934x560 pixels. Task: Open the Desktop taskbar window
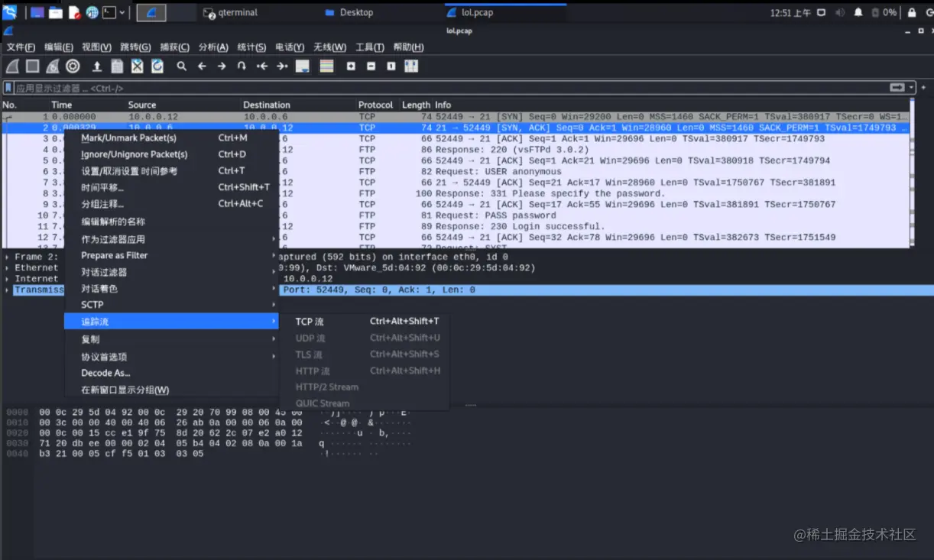[x=349, y=12]
